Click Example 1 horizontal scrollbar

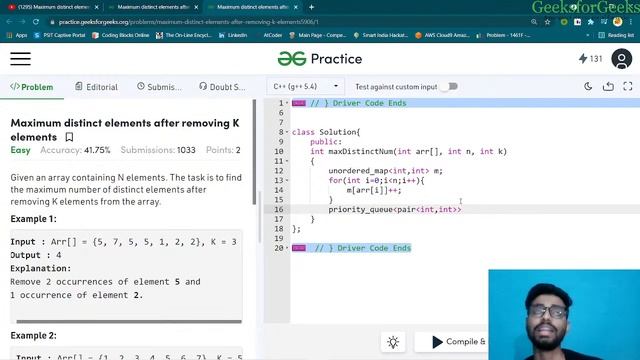[129, 321]
